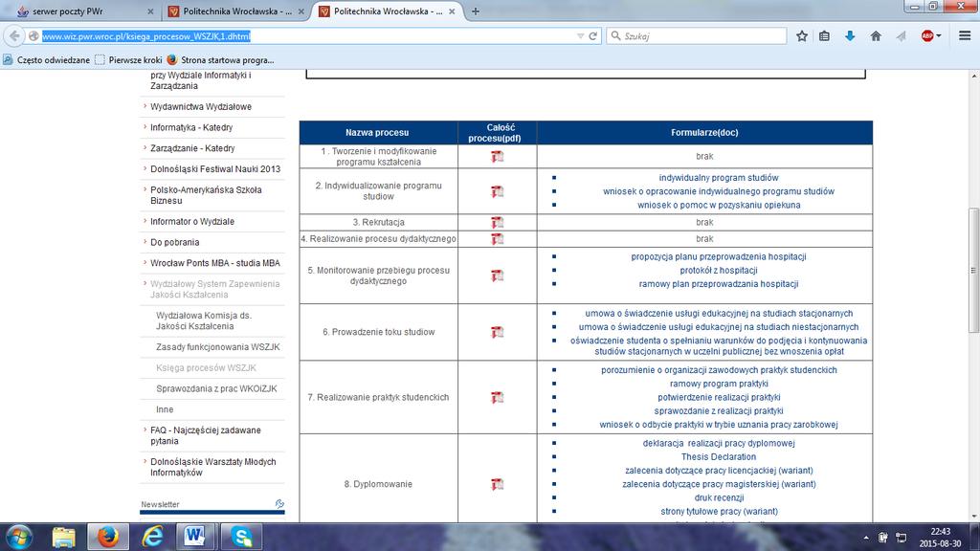Open File Explorer from the taskbar

point(63,538)
